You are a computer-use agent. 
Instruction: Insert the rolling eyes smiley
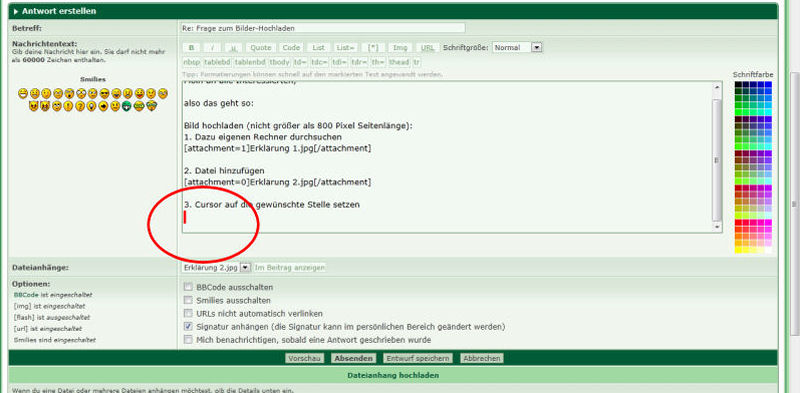pyautogui.click(x=57, y=106)
